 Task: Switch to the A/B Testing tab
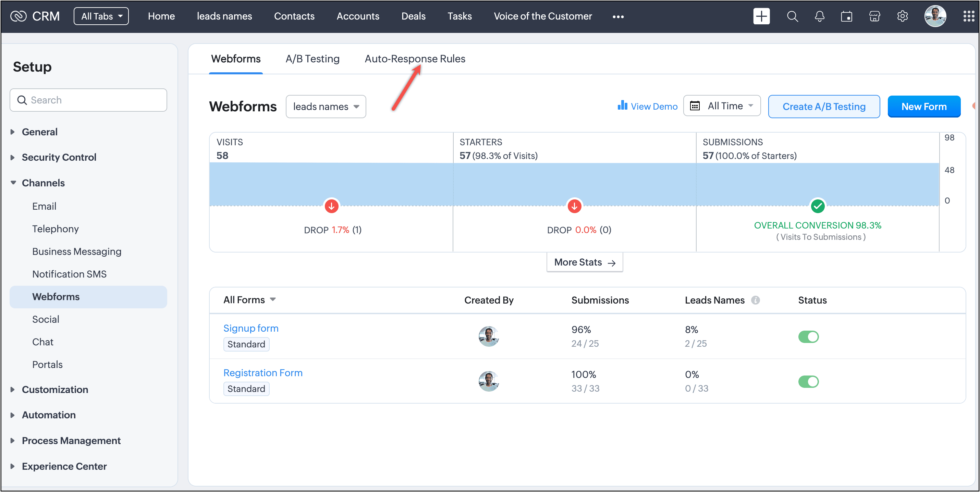[313, 59]
